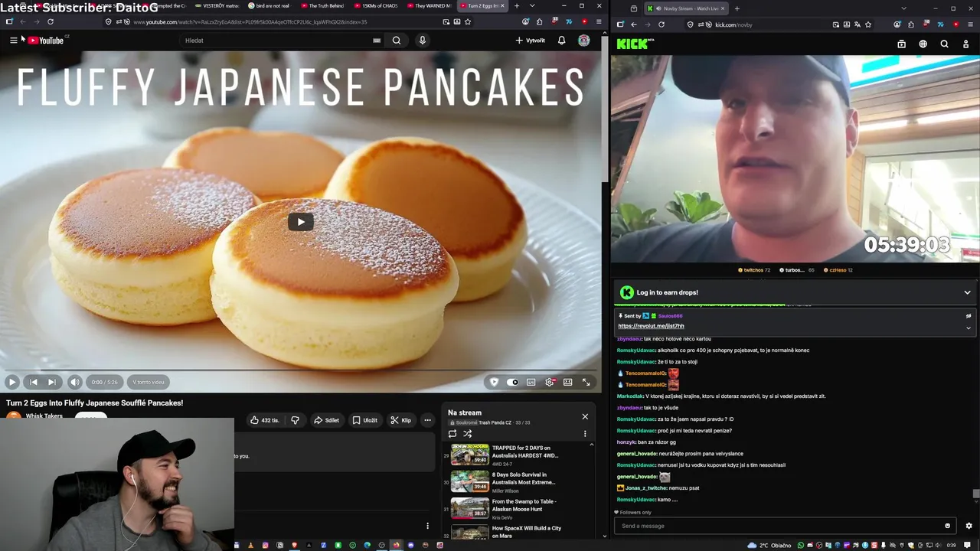This screenshot has height=551, width=980.
Task: Skip to the previous playlist video
Action: click(33, 382)
